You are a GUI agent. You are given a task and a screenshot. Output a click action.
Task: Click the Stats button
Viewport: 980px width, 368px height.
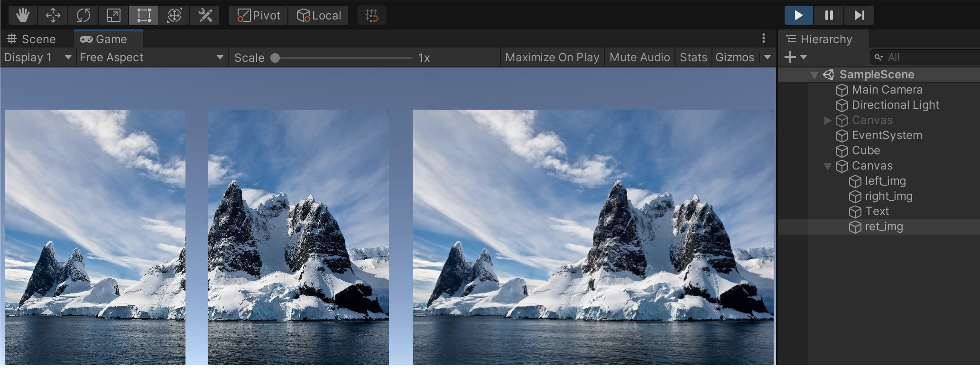(693, 57)
